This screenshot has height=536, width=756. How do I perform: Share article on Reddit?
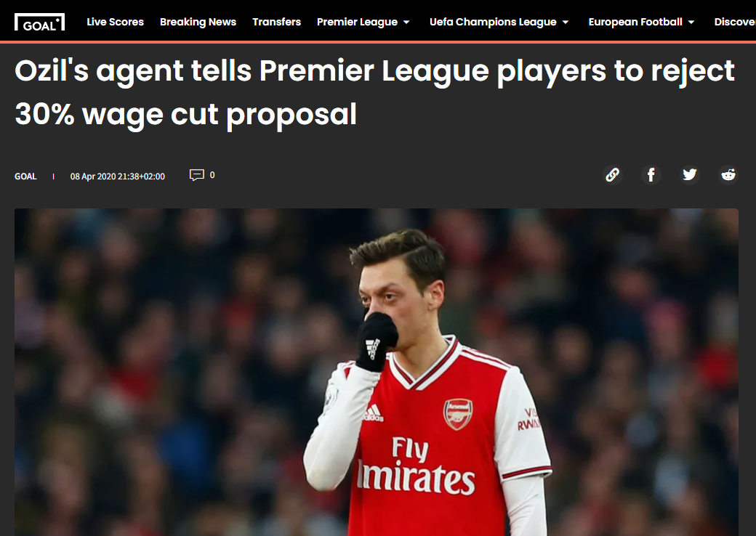point(728,174)
